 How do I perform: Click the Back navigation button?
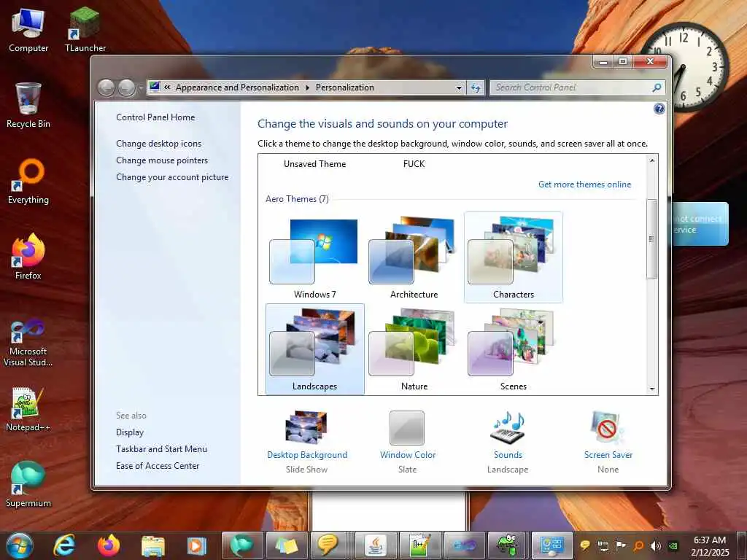107,87
